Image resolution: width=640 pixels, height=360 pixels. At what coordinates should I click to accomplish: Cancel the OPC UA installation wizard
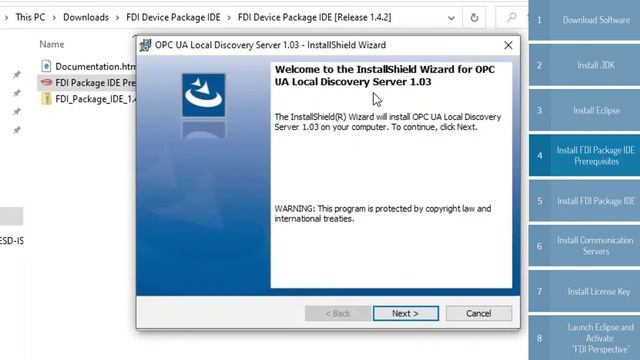point(478,313)
